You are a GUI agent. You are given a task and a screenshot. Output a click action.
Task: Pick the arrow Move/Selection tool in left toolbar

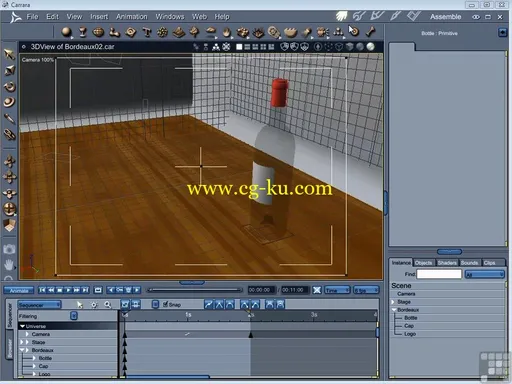pos(9,54)
